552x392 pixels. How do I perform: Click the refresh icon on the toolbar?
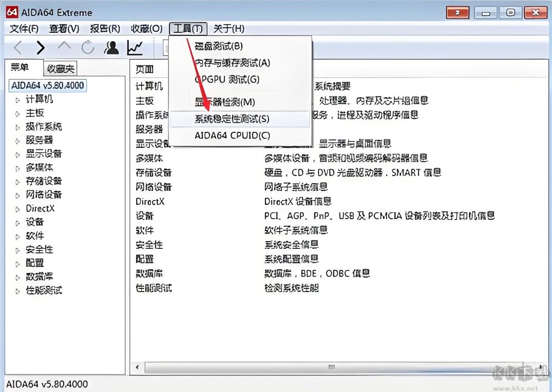point(87,47)
